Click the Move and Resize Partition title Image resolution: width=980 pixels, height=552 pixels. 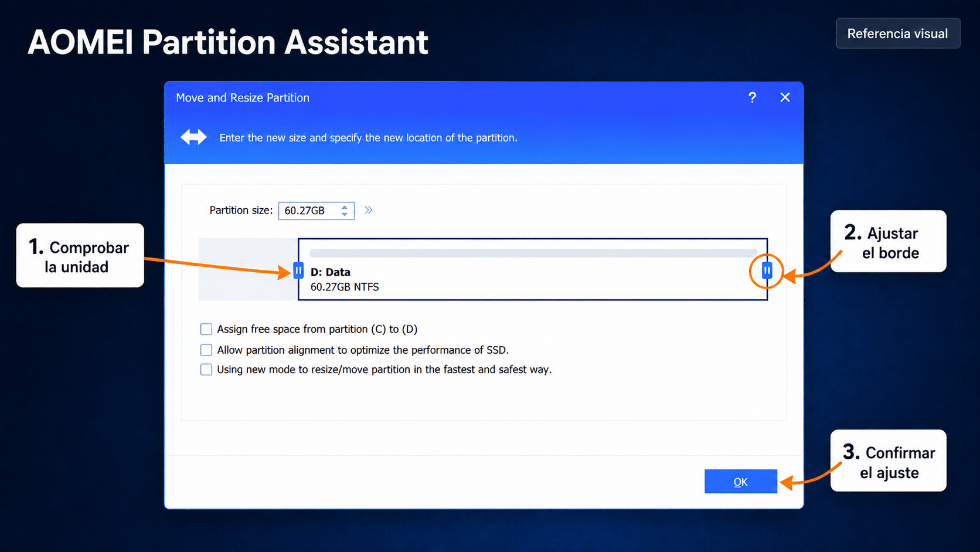243,98
